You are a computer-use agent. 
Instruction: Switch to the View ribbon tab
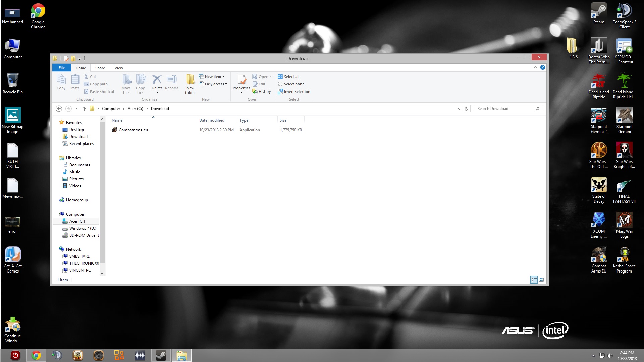pyautogui.click(x=119, y=68)
